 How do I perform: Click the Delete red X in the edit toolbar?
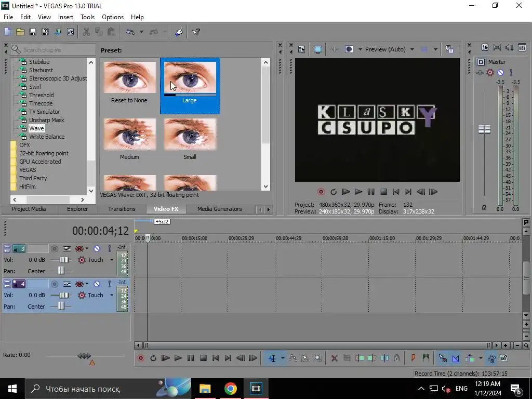coord(334,358)
